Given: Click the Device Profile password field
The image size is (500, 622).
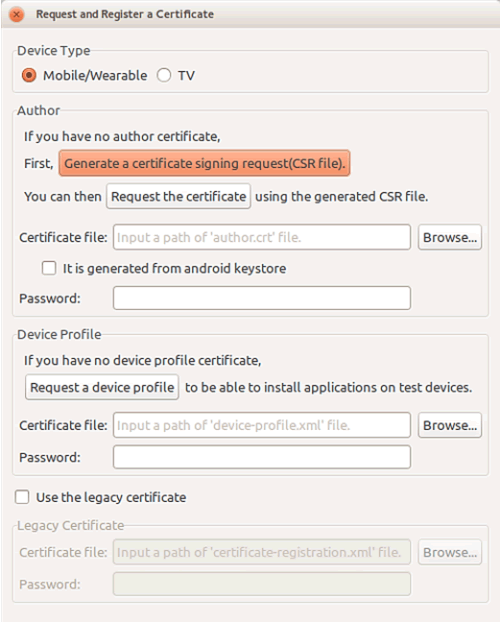Looking at the screenshot, I should pyautogui.click(x=262, y=457).
